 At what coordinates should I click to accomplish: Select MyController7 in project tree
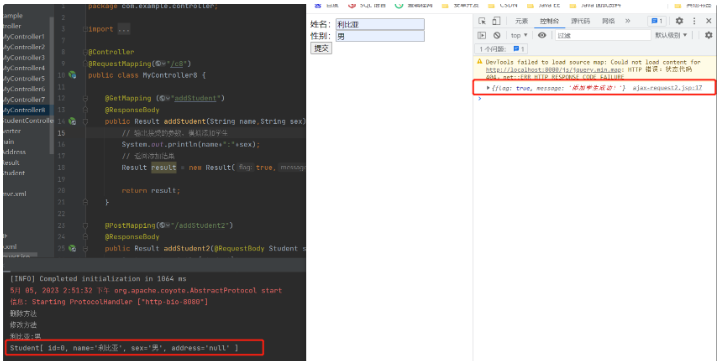click(x=24, y=100)
